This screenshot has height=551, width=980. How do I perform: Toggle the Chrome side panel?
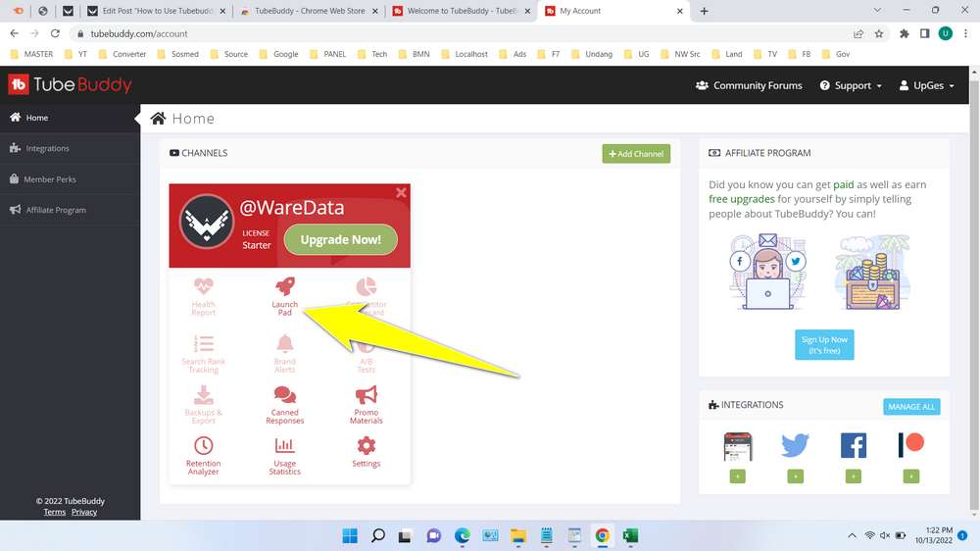point(924,33)
